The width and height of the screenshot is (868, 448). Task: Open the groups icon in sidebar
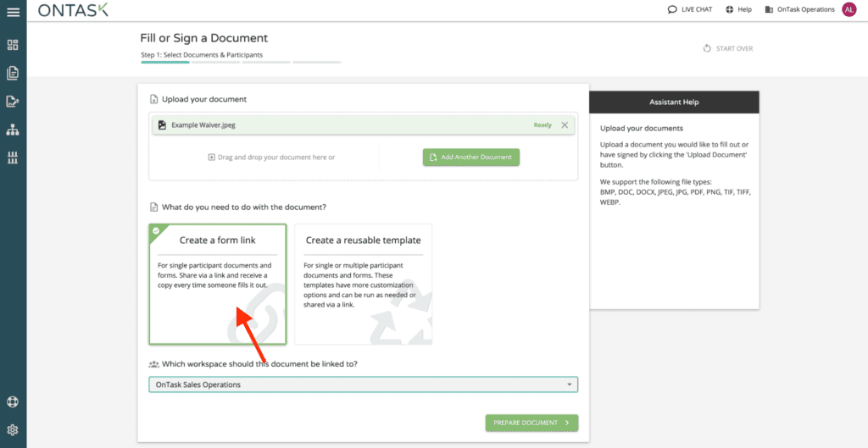pos(13,158)
